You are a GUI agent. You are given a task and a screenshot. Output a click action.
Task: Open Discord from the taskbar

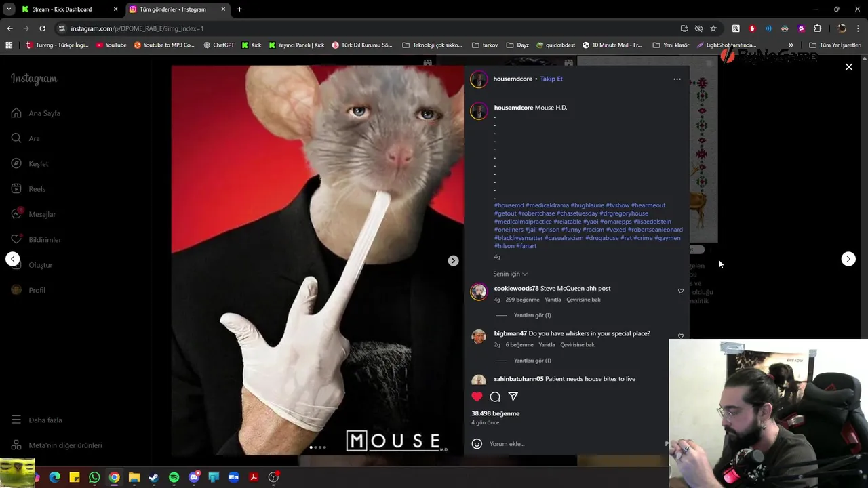194,477
